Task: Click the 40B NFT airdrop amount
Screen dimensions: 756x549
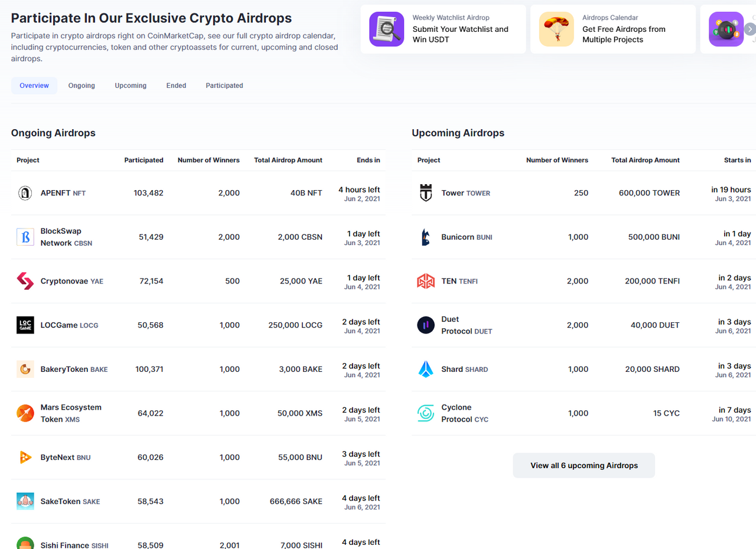Action: click(307, 193)
